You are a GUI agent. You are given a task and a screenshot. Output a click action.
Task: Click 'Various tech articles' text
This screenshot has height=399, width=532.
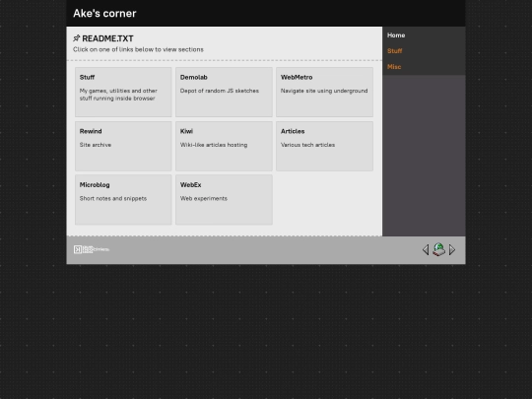coord(307,145)
